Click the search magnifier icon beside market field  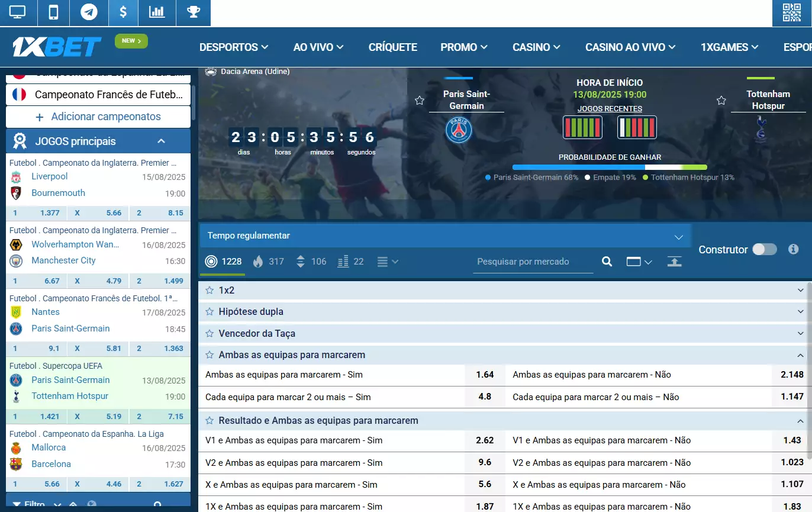pyautogui.click(x=607, y=262)
